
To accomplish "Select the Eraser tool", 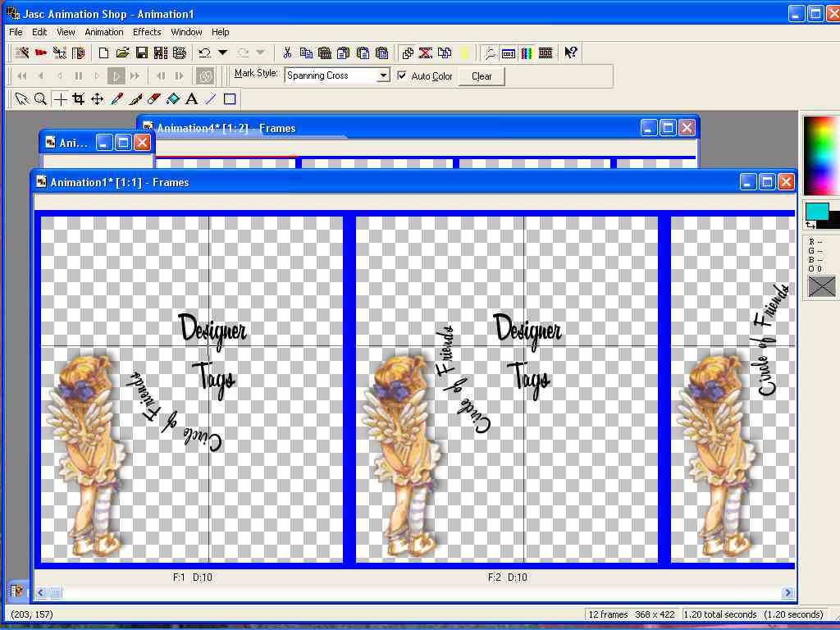I will 154,99.
